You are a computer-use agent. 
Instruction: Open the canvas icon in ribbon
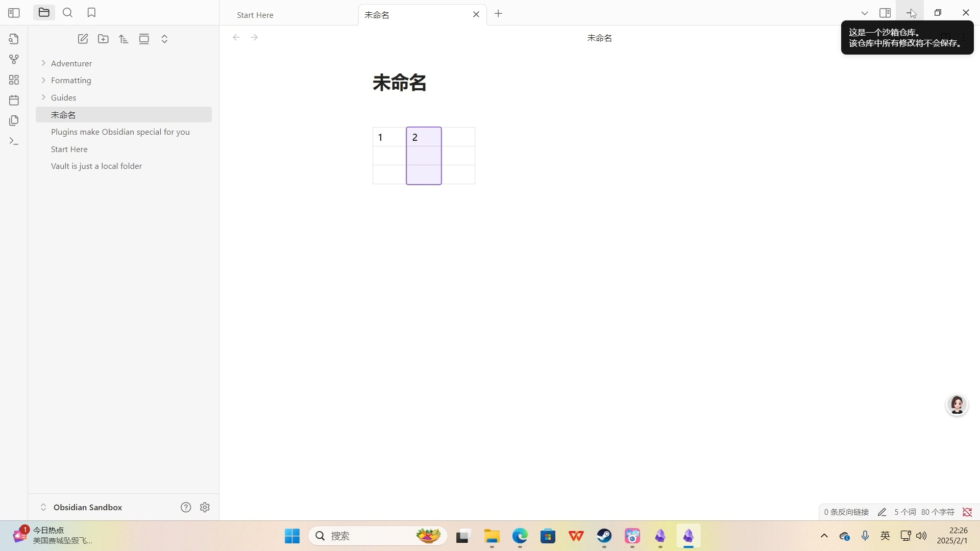coord(14,80)
